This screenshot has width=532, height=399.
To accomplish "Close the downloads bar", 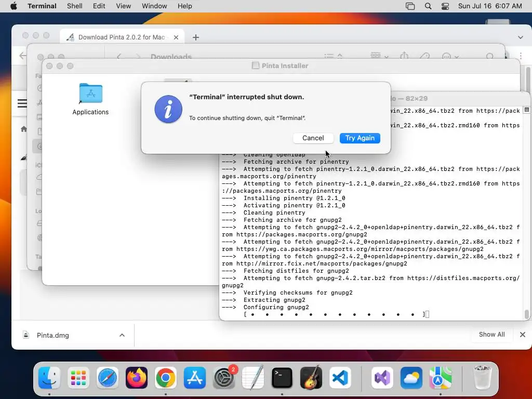I will point(523,335).
